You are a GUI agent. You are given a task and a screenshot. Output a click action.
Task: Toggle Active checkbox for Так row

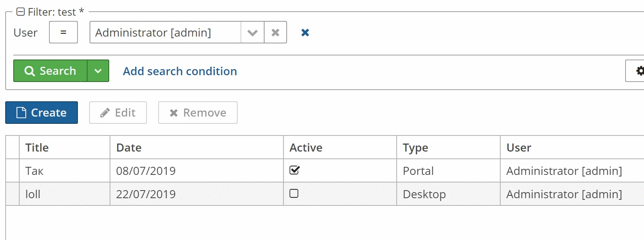pos(294,170)
